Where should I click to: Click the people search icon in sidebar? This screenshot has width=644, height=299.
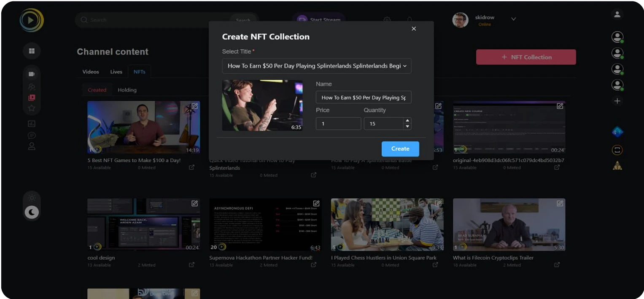[32, 86]
